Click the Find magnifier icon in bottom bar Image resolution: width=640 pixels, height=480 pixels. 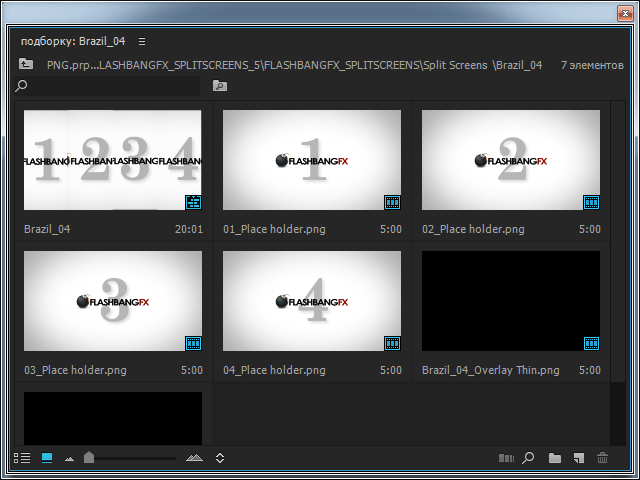pos(528,458)
